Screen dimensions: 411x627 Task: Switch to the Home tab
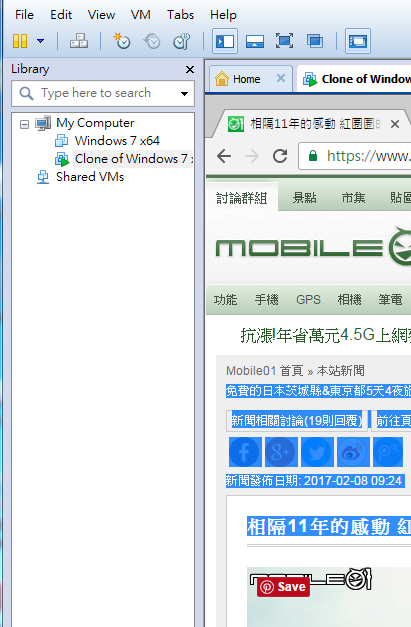coord(247,79)
